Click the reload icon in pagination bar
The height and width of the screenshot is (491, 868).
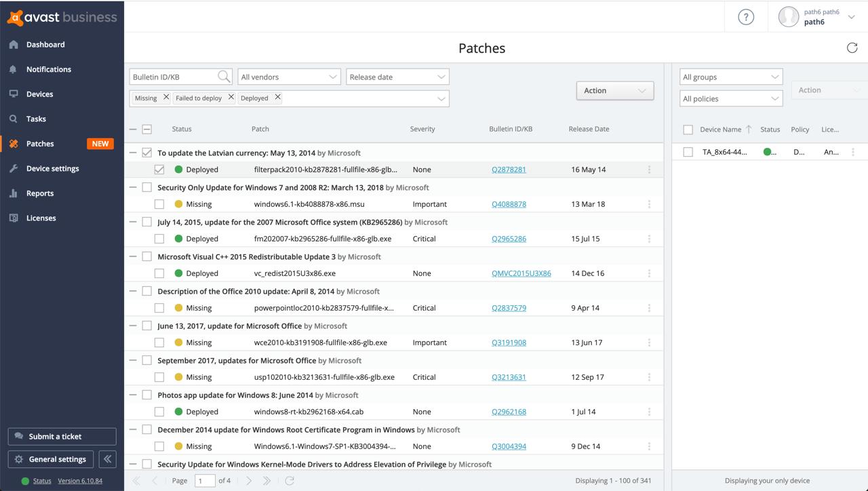click(x=290, y=480)
